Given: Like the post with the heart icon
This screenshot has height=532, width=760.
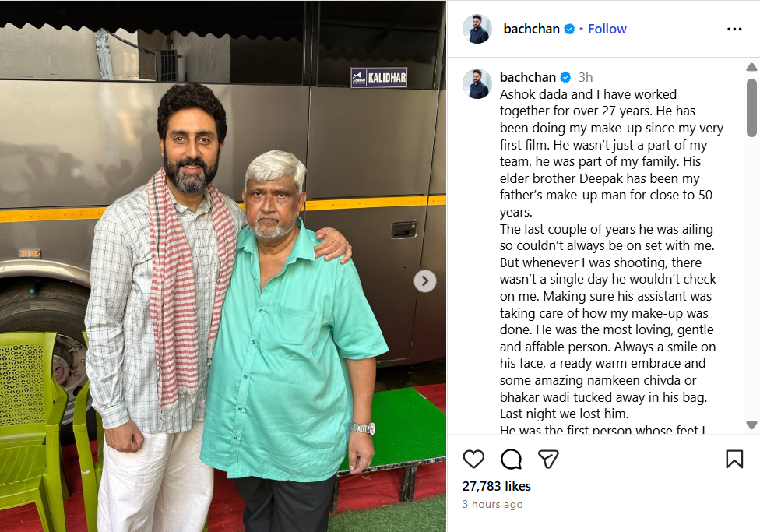Looking at the screenshot, I should 473,459.
